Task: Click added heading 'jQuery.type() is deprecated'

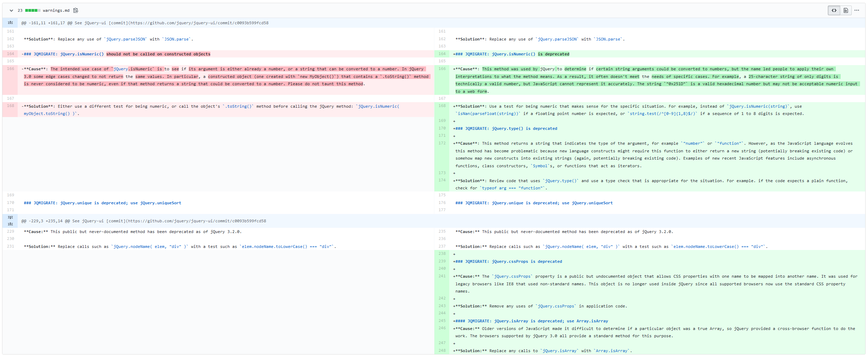Action: point(524,128)
